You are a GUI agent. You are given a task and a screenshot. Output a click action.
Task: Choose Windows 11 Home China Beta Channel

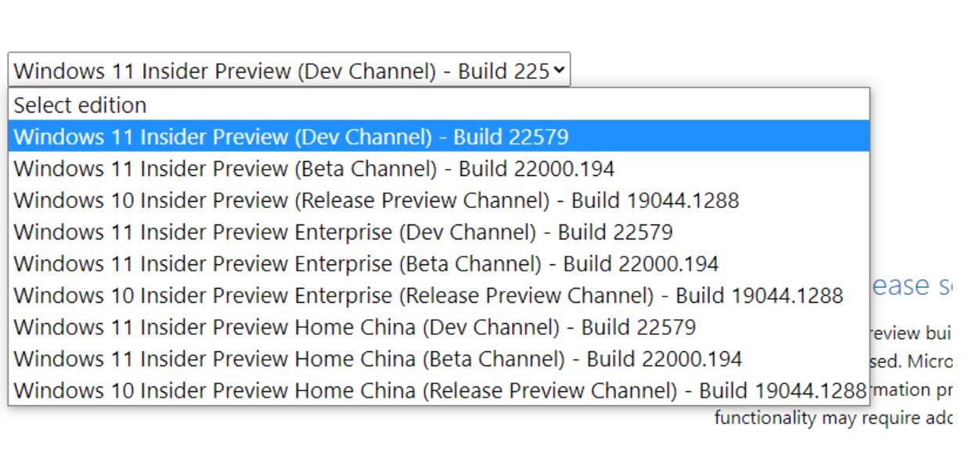[x=439, y=358]
